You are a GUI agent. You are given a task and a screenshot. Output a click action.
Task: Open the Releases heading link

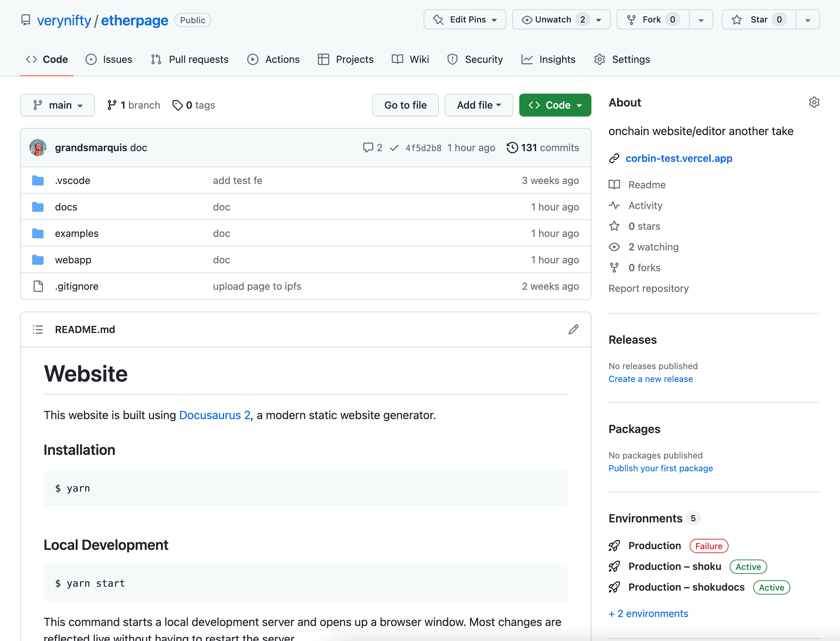coord(632,339)
